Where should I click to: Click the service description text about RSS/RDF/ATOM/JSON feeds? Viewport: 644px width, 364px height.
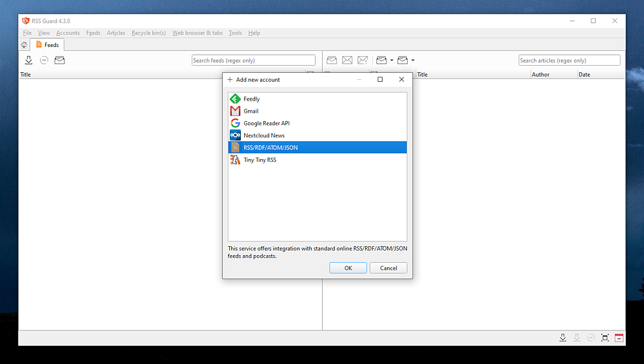(x=317, y=253)
